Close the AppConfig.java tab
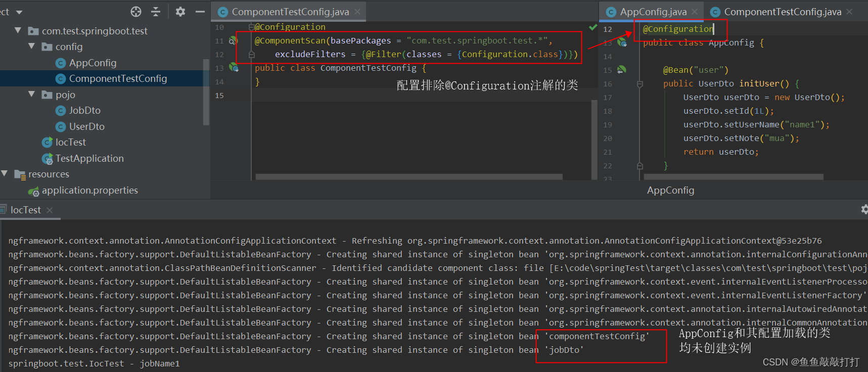This screenshot has height=372, width=868. click(695, 12)
